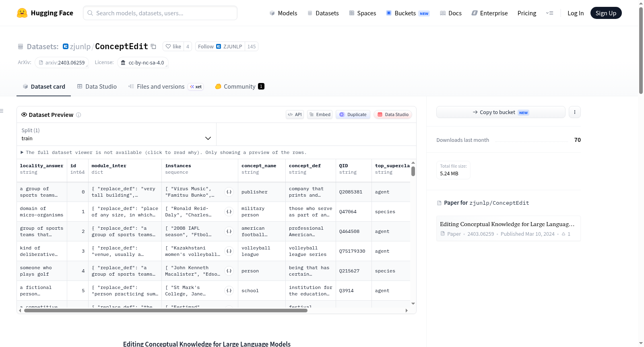Select the cell with QID Q75179330
644x347 pixels.
click(353, 251)
